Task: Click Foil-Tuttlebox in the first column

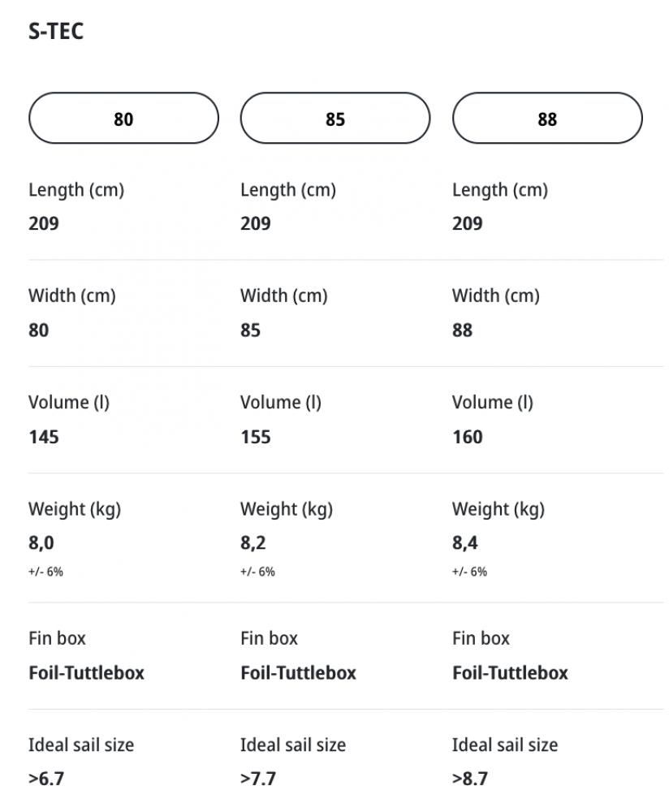Action: (86, 672)
